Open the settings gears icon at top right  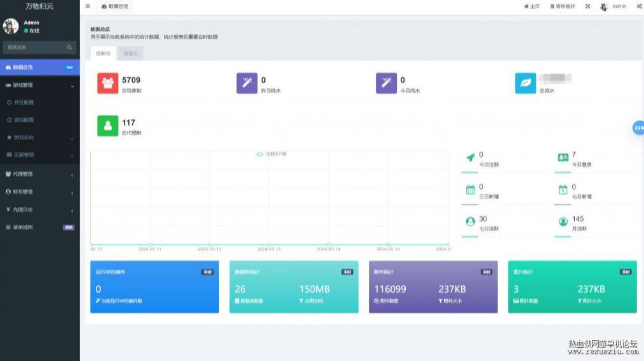pyautogui.click(x=640, y=6)
